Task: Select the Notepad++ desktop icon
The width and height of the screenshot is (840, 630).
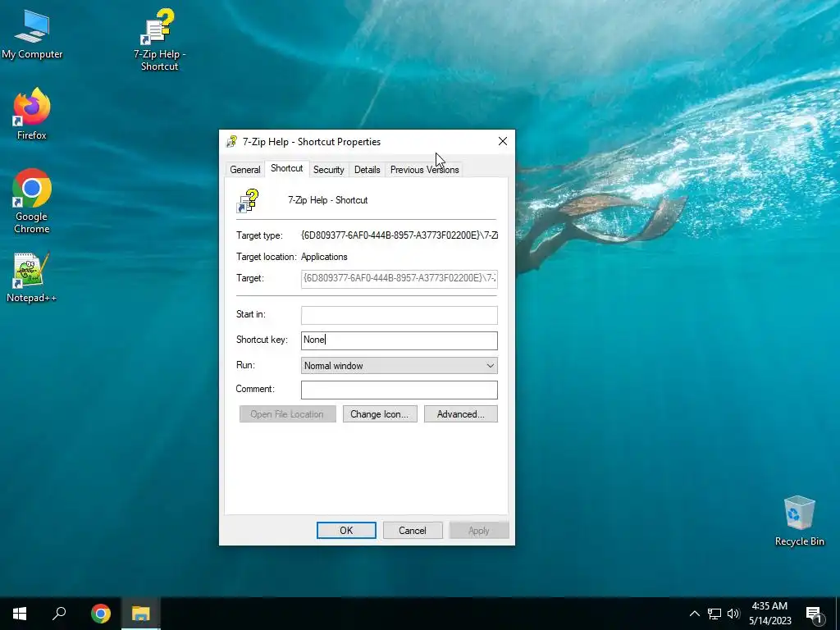Action: click(32, 277)
